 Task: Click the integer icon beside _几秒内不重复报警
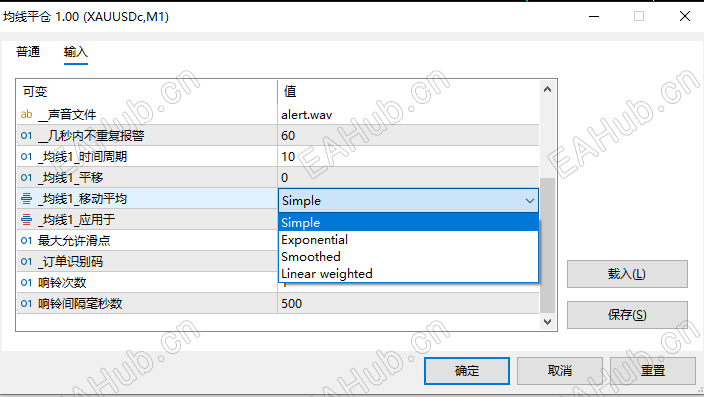pos(26,136)
